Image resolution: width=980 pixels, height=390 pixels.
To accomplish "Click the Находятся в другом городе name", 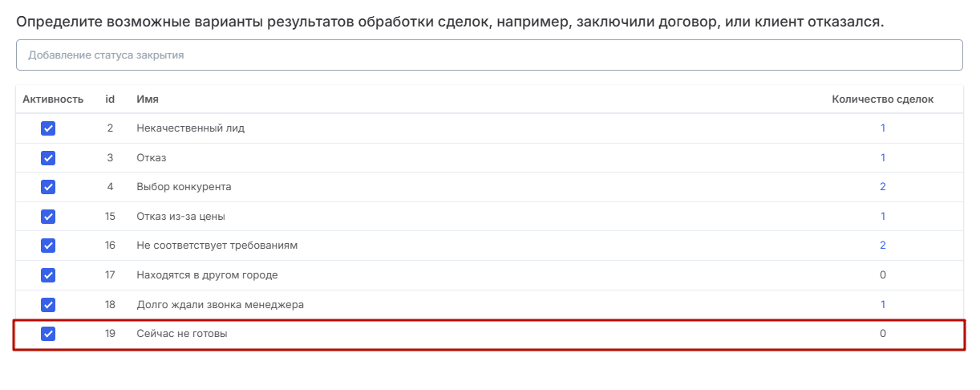I will point(207,275).
